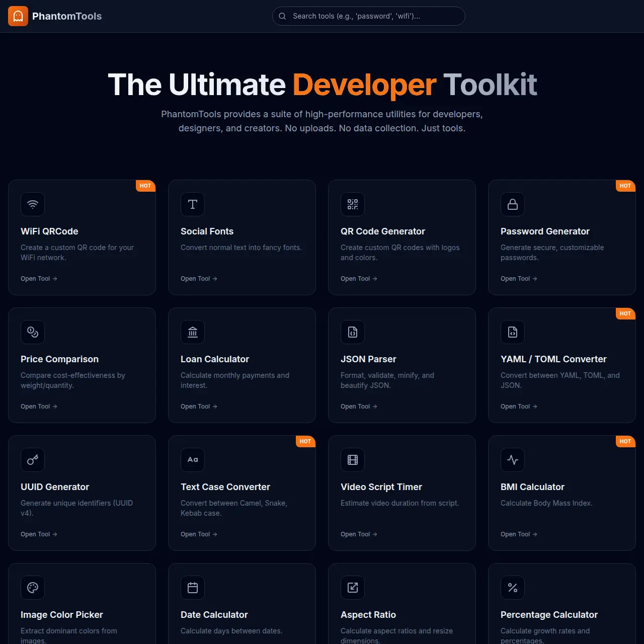Click the Video Script Timer film icon
The width and height of the screenshot is (644, 644).
point(353,460)
